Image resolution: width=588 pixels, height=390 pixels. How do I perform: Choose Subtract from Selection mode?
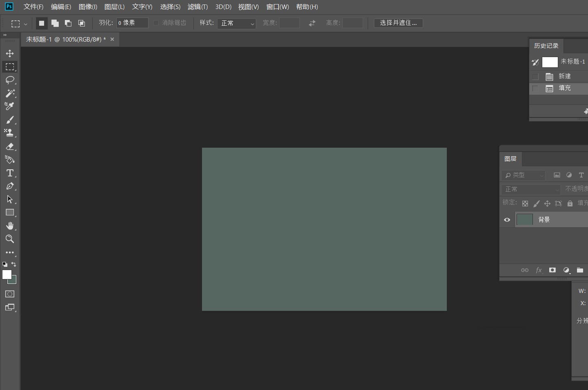68,23
